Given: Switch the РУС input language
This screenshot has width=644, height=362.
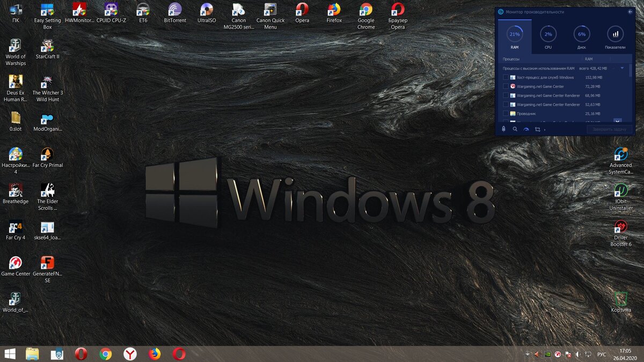Looking at the screenshot, I should click(x=602, y=354).
